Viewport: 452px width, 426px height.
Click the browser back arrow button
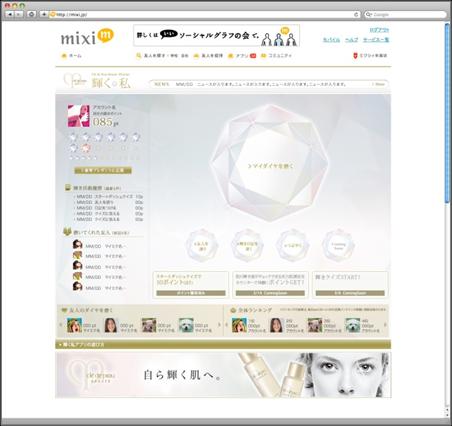point(10,14)
